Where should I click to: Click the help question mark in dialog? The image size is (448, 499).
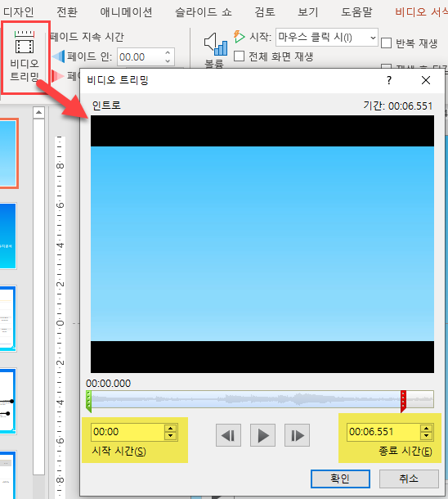pos(389,80)
